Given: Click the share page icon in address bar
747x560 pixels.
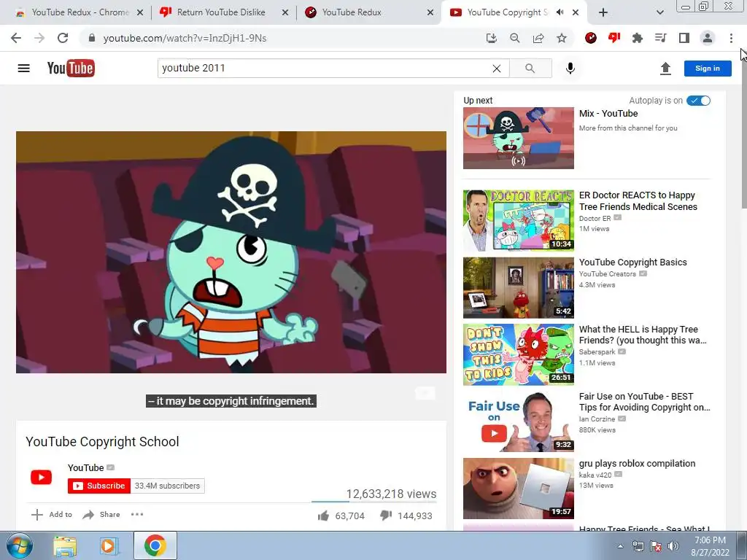Looking at the screenshot, I should pos(538,38).
